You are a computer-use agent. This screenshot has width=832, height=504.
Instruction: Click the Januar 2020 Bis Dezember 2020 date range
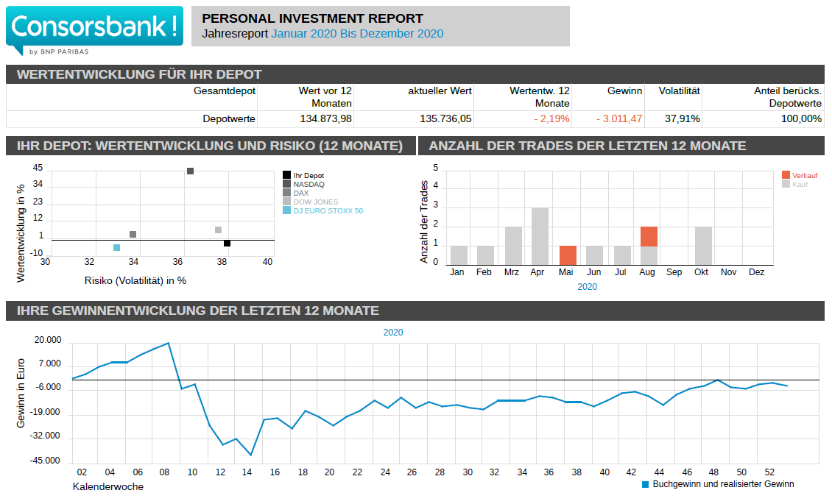(x=357, y=34)
